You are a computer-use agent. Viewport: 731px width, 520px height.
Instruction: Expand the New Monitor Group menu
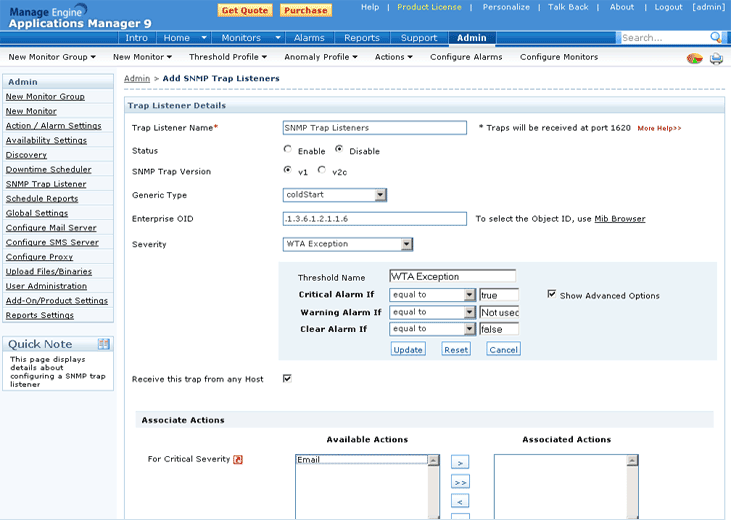tap(52, 57)
